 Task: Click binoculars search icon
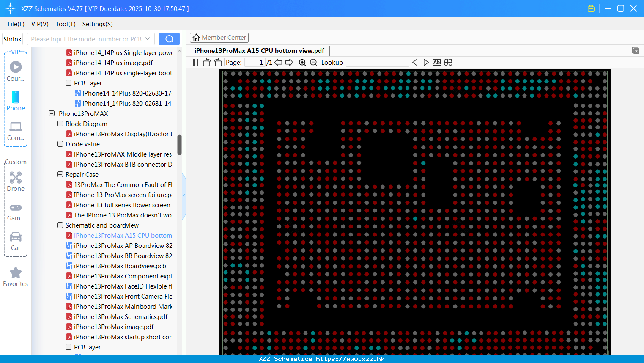pos(448,63)
